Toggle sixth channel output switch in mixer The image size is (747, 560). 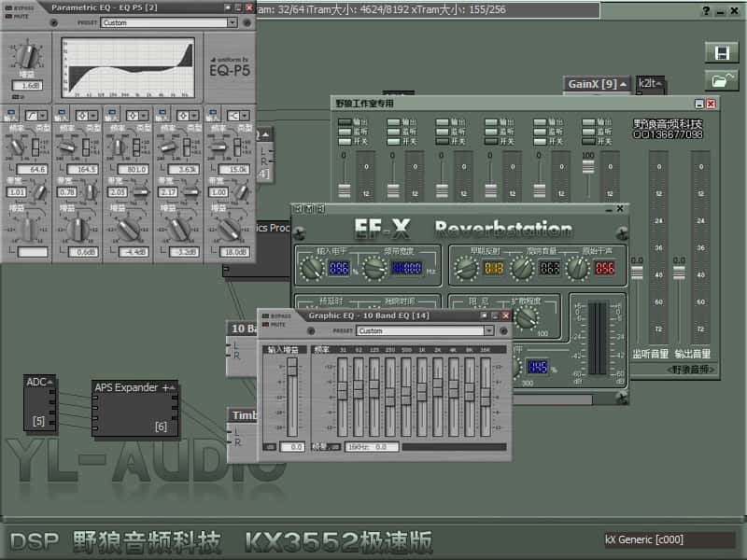pos(589,122)
